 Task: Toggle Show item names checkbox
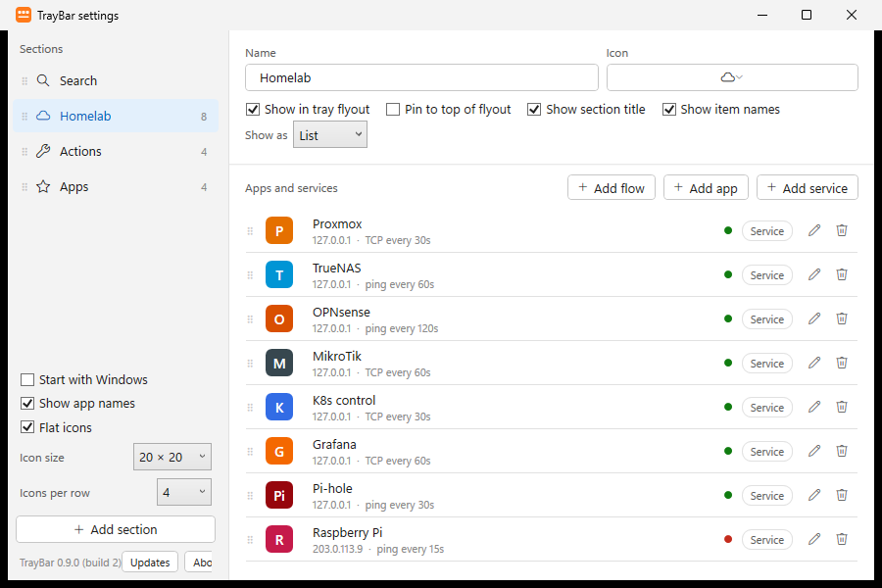click(668, 109)
